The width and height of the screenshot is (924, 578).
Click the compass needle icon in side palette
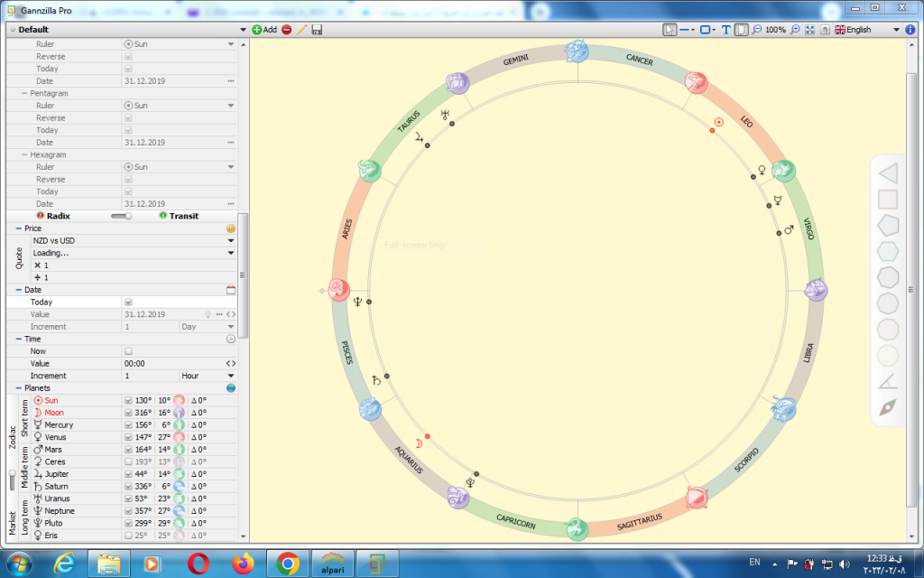point(888,407)
